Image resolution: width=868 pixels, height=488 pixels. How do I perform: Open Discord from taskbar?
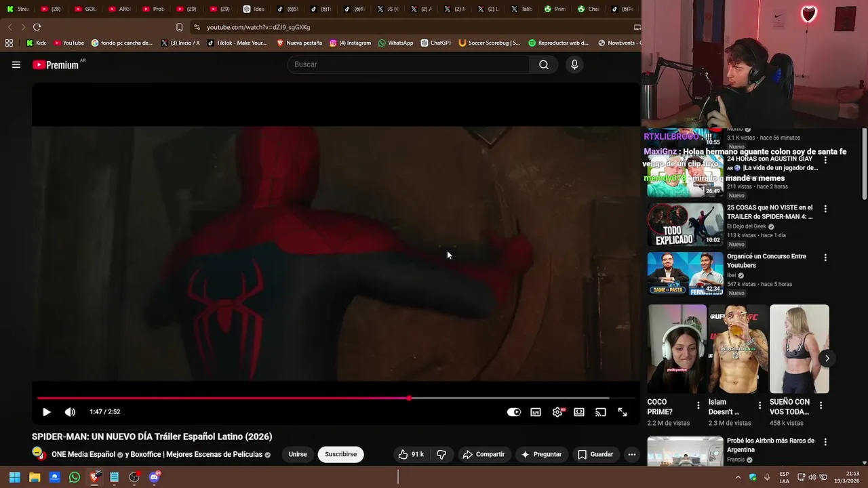pyautogui.click(x=154, y=477)
